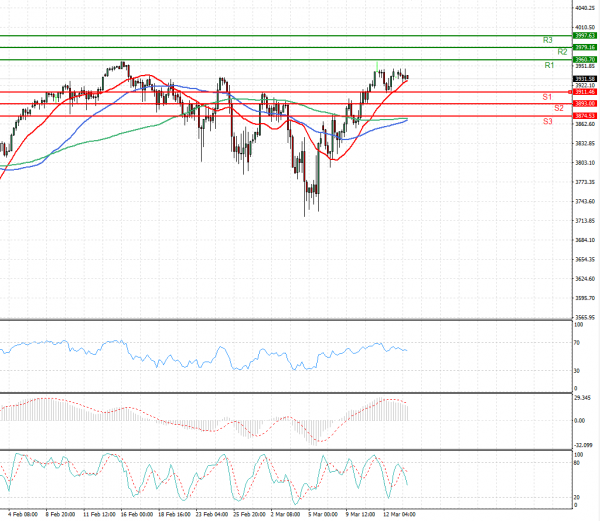This screenshot has height=521, width=600.
Task: Click the 4 Feb 08:00 date label
Action: pos(23,514)
